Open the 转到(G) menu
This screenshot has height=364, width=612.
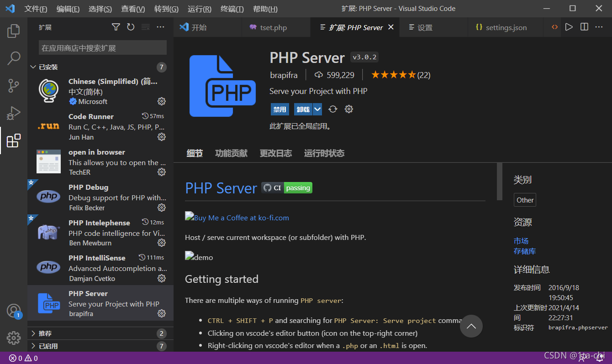click(166, 9)
